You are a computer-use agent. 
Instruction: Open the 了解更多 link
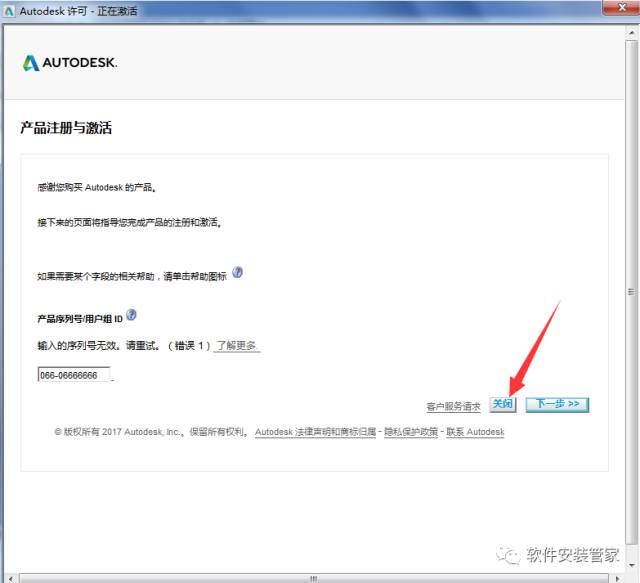click(237, 345)
